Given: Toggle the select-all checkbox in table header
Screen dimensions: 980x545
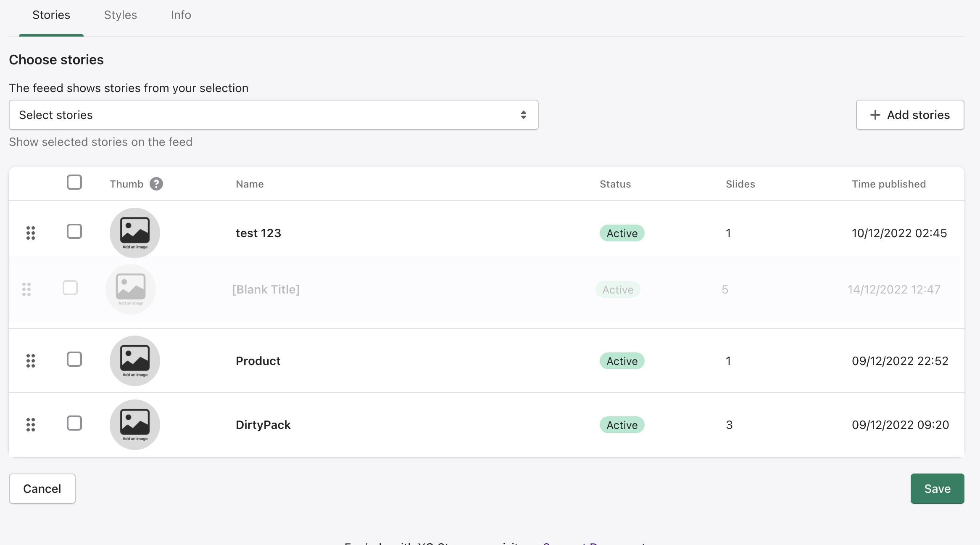Looking at the screenshot, I should (74, 183).
